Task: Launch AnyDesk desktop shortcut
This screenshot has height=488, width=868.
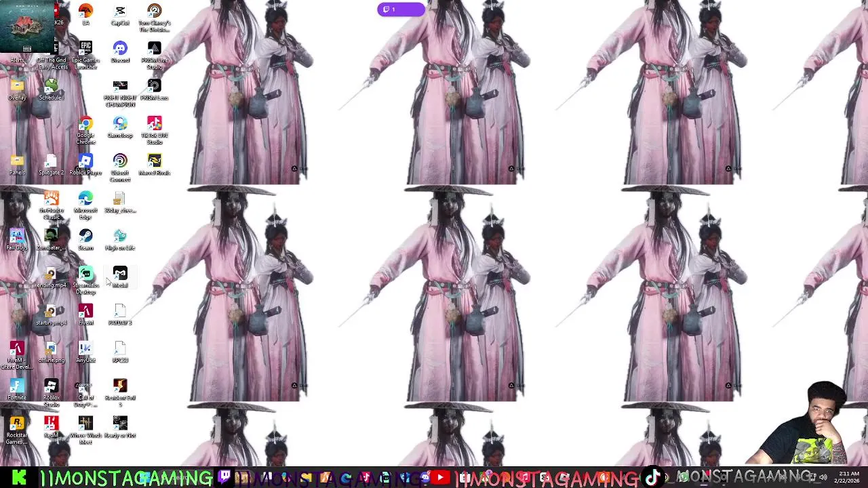Action: (85, 352)
